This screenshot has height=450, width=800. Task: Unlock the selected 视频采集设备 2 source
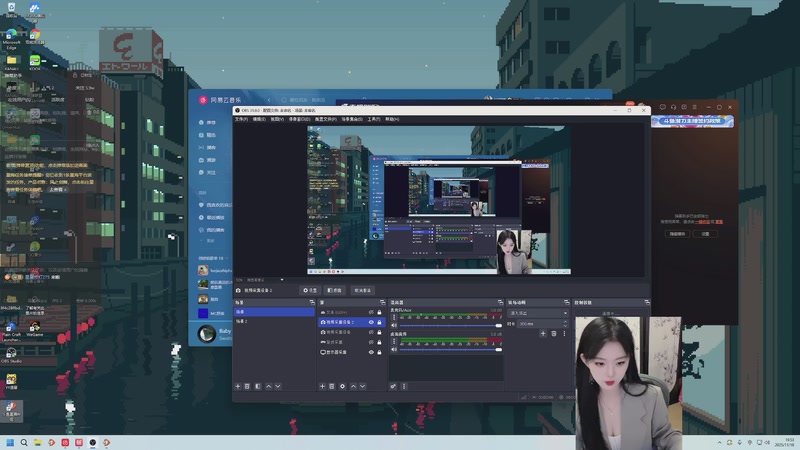379,322
